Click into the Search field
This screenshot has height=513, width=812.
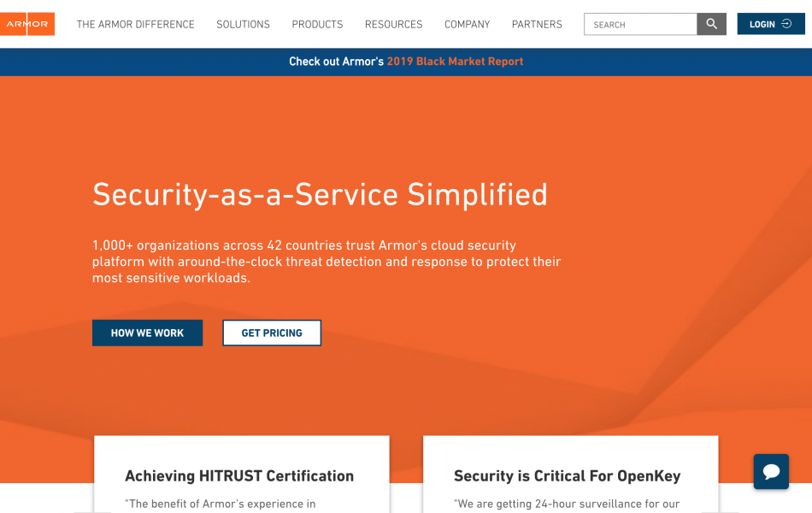640,24
